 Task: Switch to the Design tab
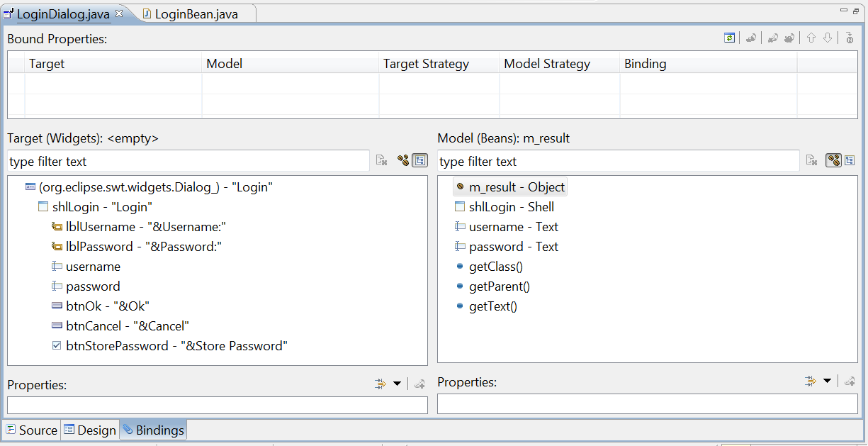[x=89, y=430]
